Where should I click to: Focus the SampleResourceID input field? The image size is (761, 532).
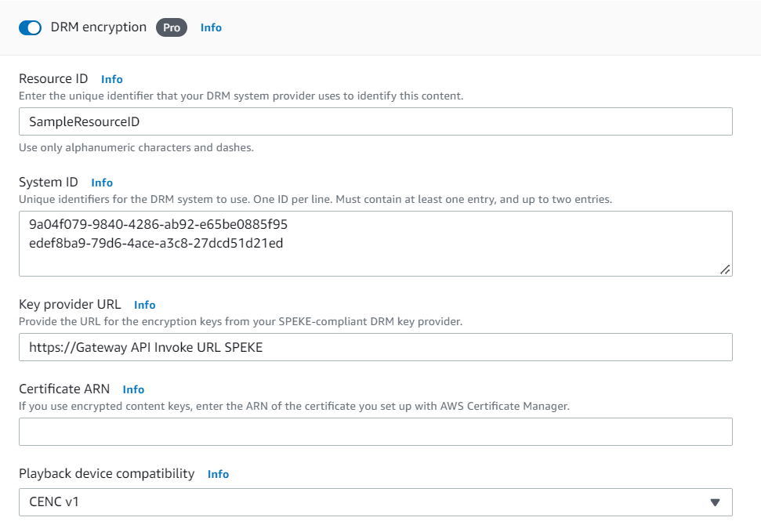click(375, 121)
